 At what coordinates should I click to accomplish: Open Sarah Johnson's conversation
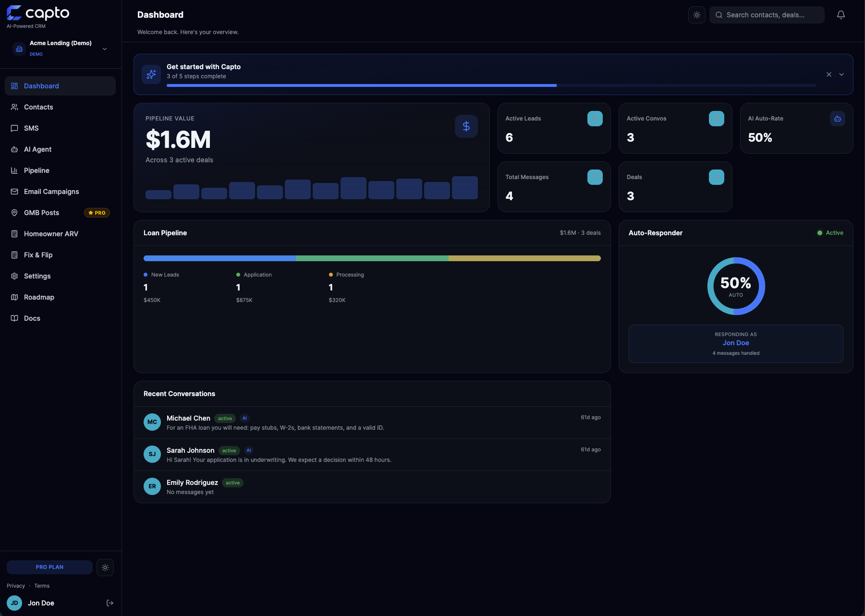click(372, 455)
